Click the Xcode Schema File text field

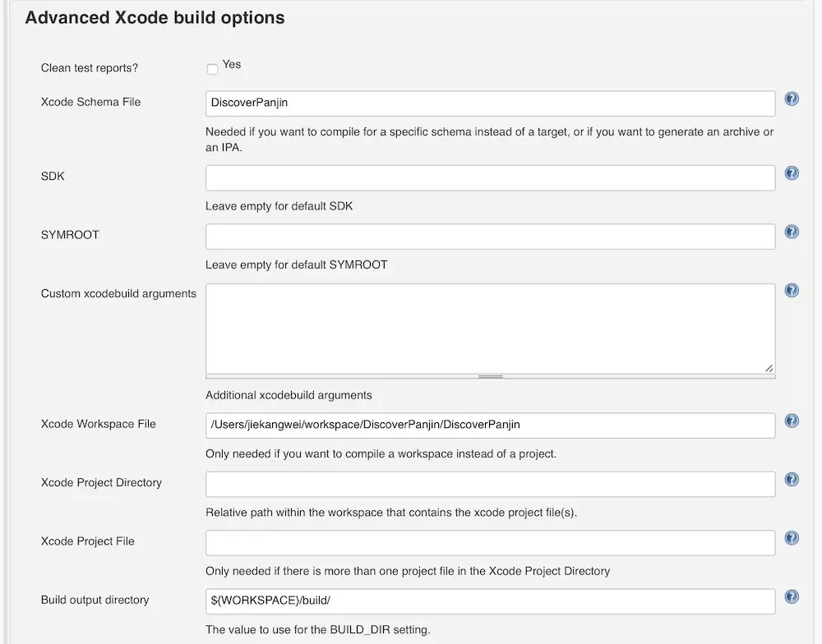[x=490, y=103]
